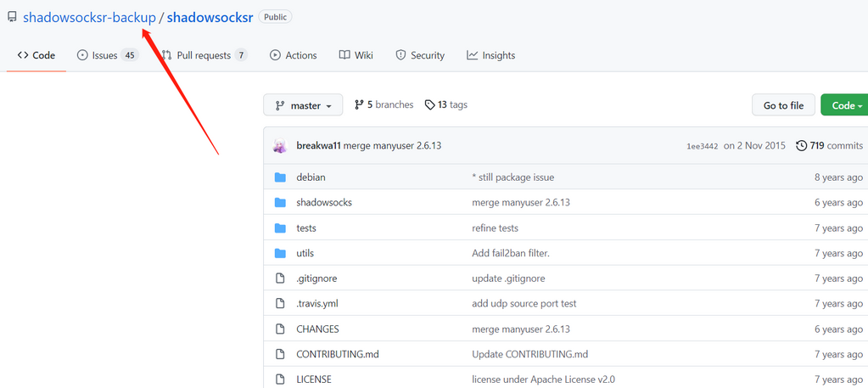Click '6 years ago' in CHANGES row
The image size is (868, 388).
[838, 329]
